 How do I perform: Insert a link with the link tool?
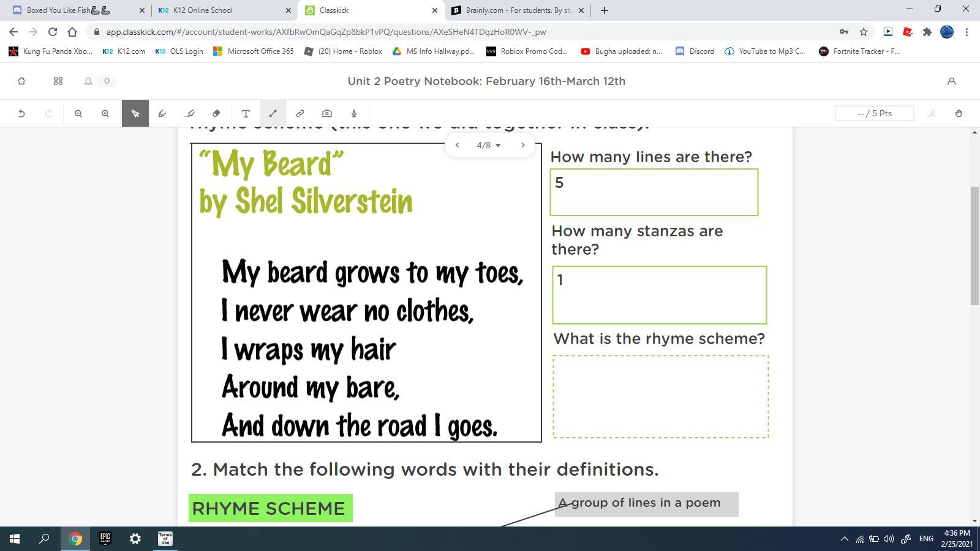pos(300,113)
